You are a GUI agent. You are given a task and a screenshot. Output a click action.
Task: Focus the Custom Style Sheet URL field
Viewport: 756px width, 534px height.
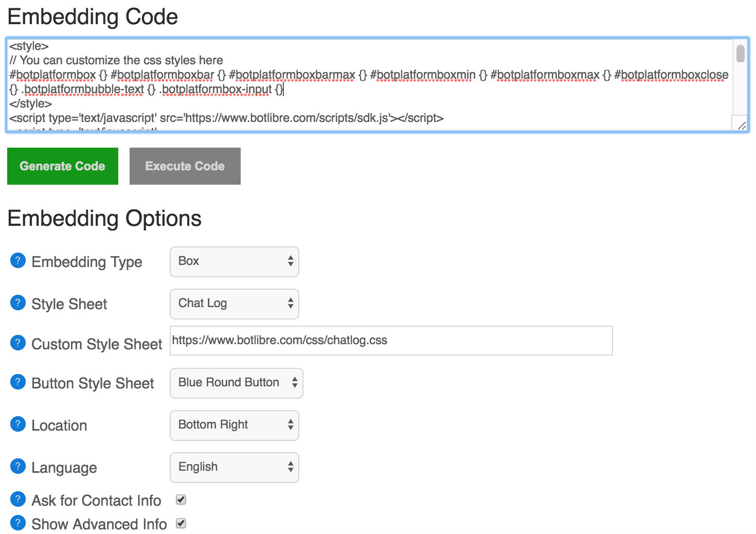tap(391, 341)
